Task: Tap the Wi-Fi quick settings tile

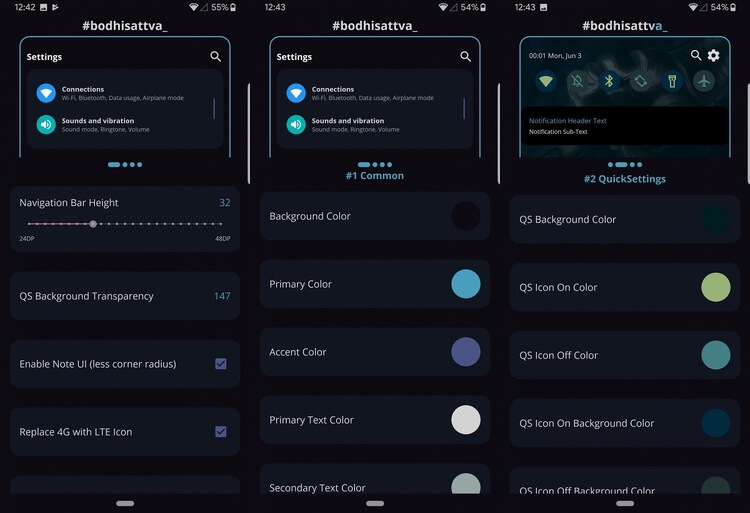Action: click(x=546, y=81)
